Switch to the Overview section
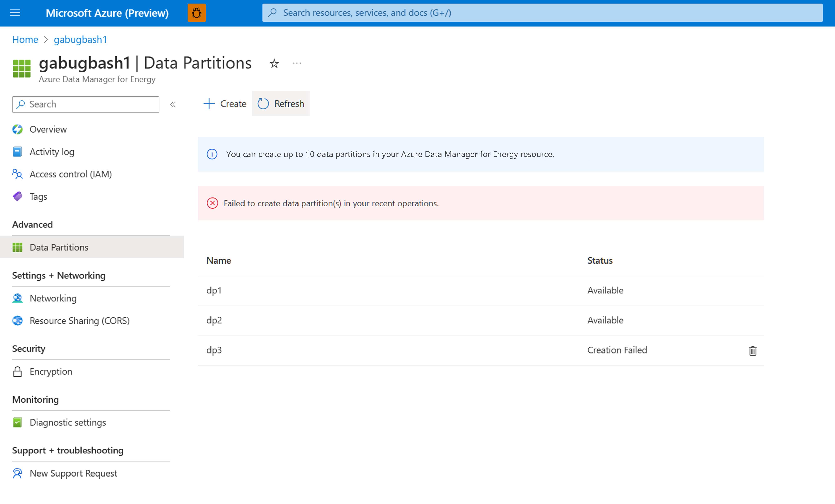This screenshot has height=504, width=835. point(48,129)
